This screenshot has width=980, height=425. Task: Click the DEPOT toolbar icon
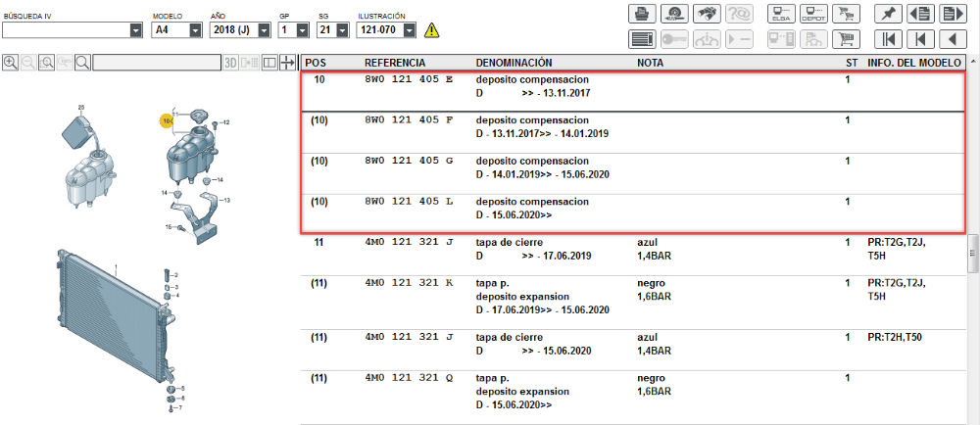812,14
